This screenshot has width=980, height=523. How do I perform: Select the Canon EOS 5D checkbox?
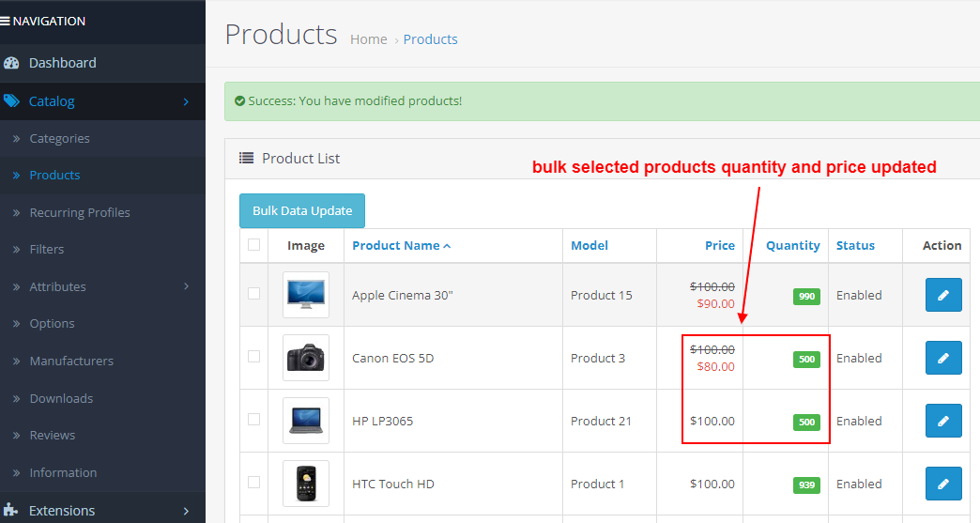[x=253, y=357]
